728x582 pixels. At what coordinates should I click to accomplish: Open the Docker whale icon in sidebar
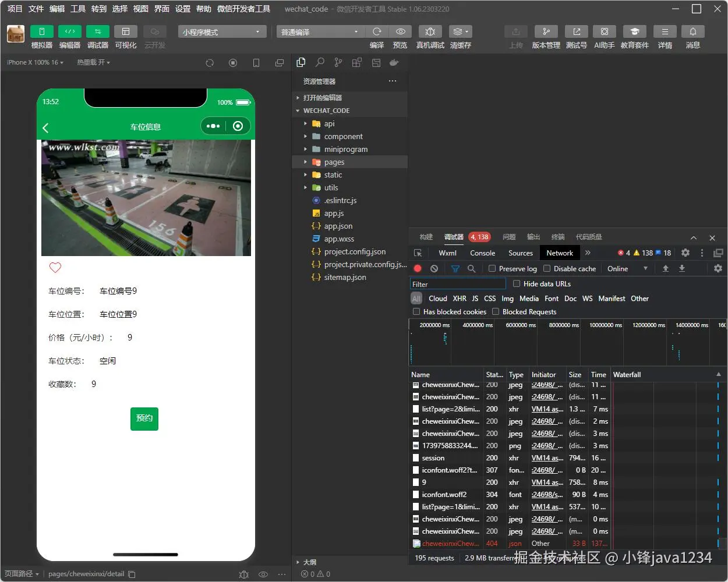[394, 62]
